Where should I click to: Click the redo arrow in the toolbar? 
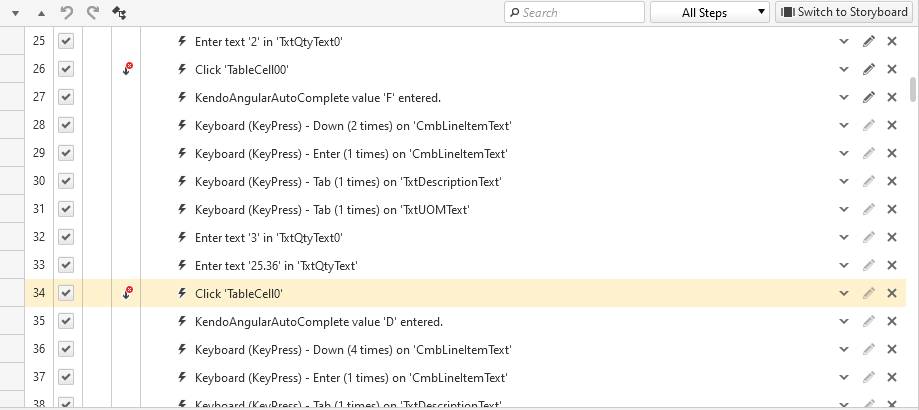(x=92, y=13)
